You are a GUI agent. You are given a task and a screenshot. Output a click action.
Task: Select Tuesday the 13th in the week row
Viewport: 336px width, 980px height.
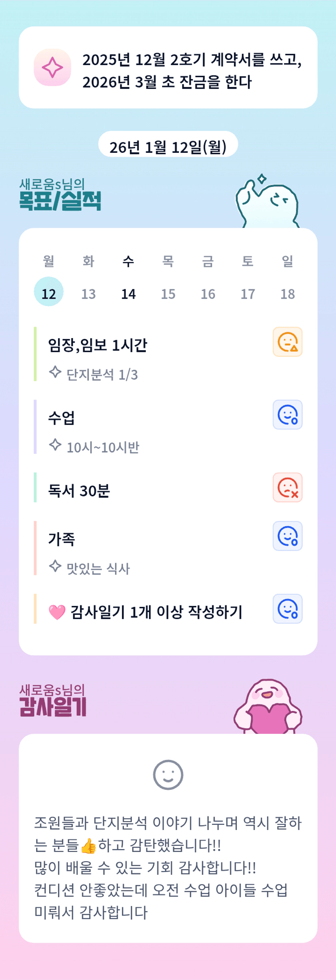[89, 293]
